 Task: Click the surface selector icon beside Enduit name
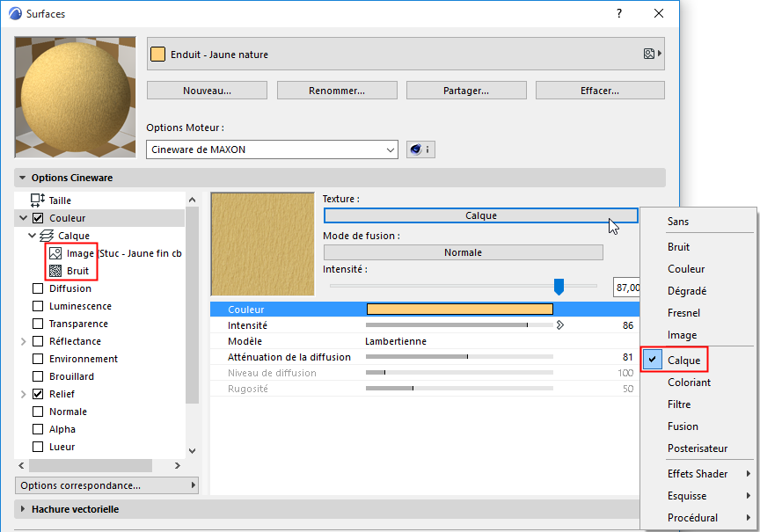click(650, 54)
